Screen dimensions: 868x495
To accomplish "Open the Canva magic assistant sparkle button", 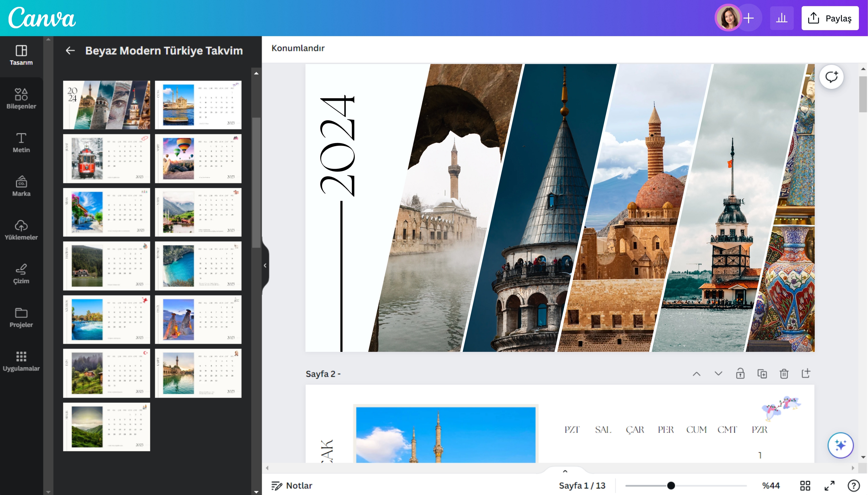I will pyautogui.click(x=840, y=445).
